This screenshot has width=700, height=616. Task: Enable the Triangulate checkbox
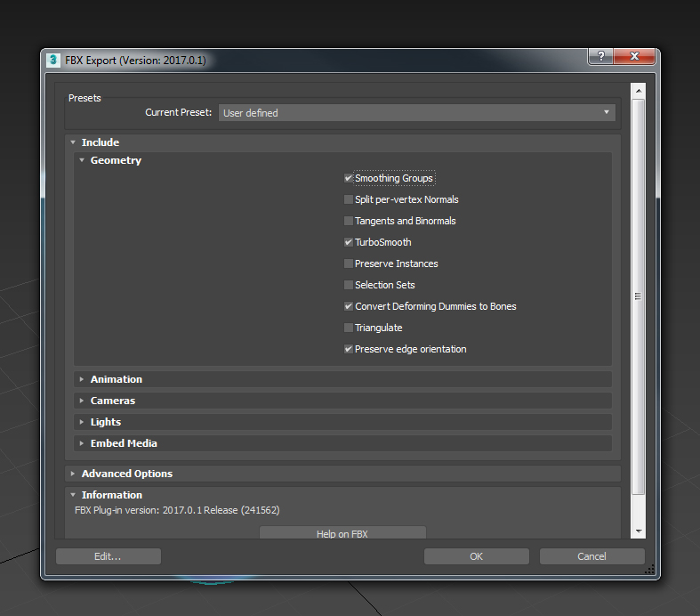(349, 328)
